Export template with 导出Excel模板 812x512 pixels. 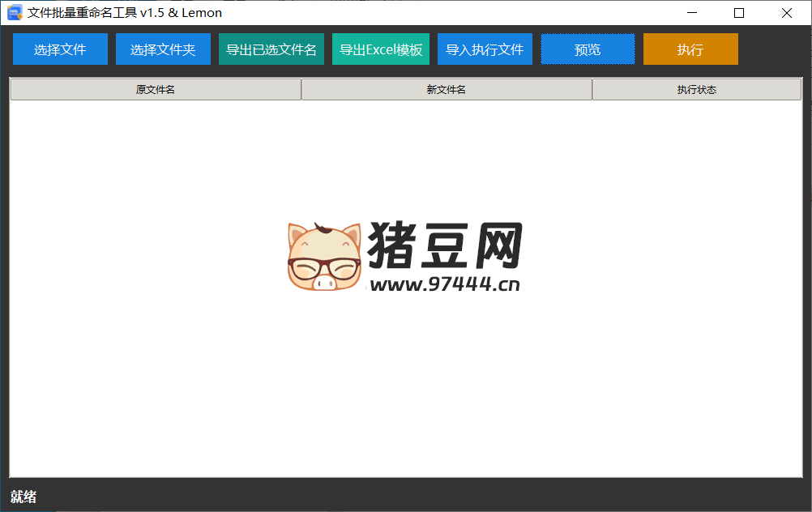pos(381,49)
